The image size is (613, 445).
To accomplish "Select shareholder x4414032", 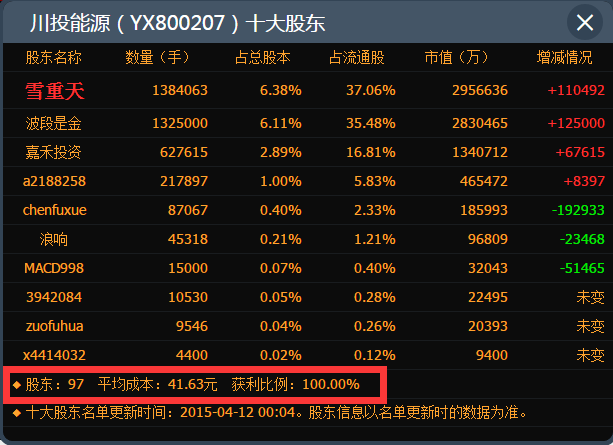I will (x=54, y=355).
